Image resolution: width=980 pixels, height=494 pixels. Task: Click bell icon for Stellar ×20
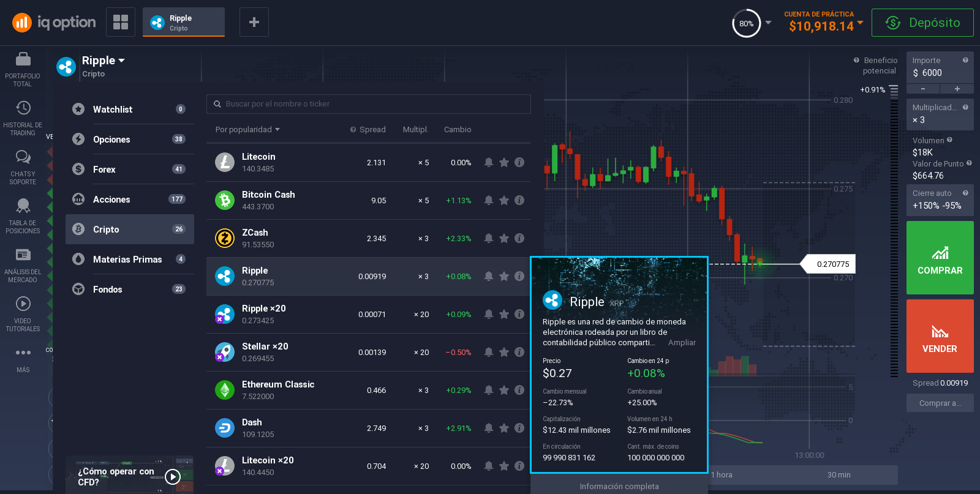click(489, 352)
